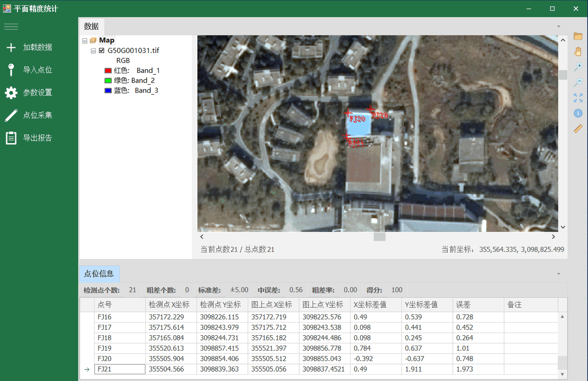Screen dimensions: 588x381
Task: Select the FJ18 row point number
Action: click(120, 338)
